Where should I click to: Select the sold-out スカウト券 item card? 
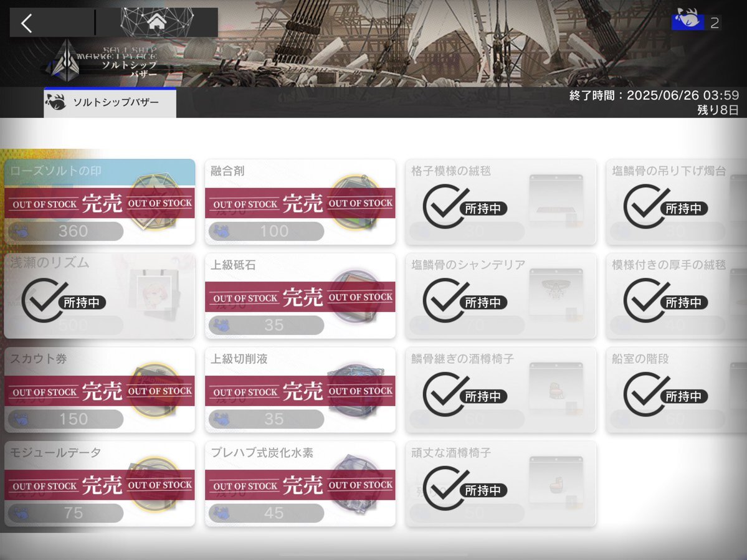pos(100,390)
